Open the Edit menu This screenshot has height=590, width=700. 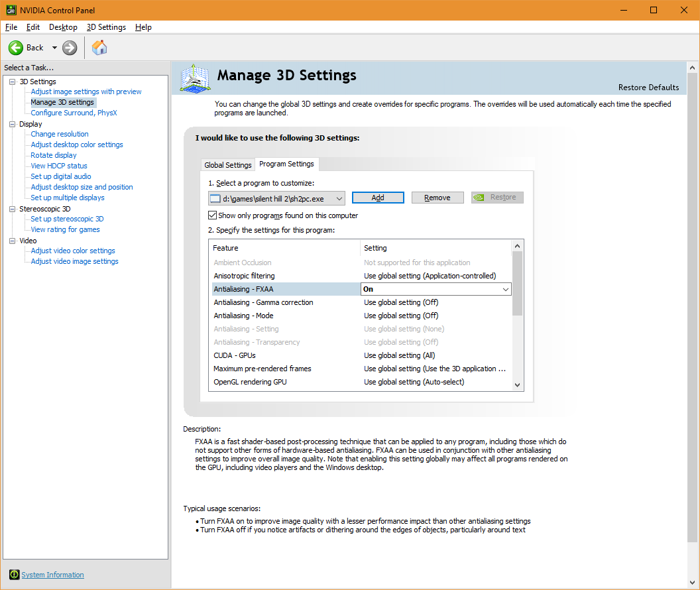(33, 27)
